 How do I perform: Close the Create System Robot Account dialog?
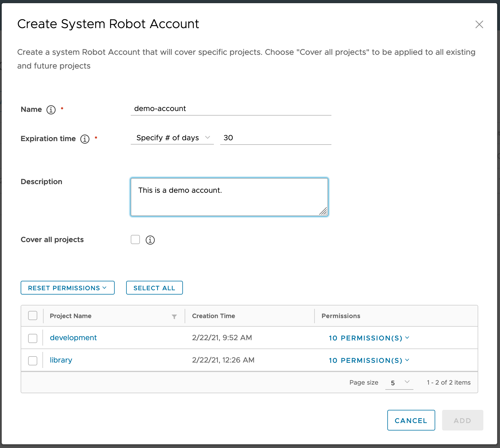479,24
